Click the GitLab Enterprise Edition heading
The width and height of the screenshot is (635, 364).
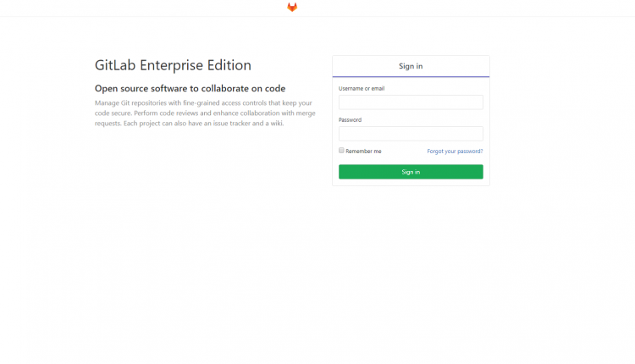point(173,65)
